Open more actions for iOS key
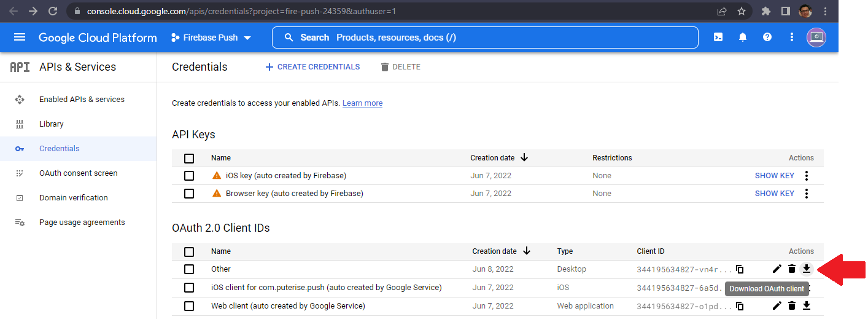 (x=807, y=176)
